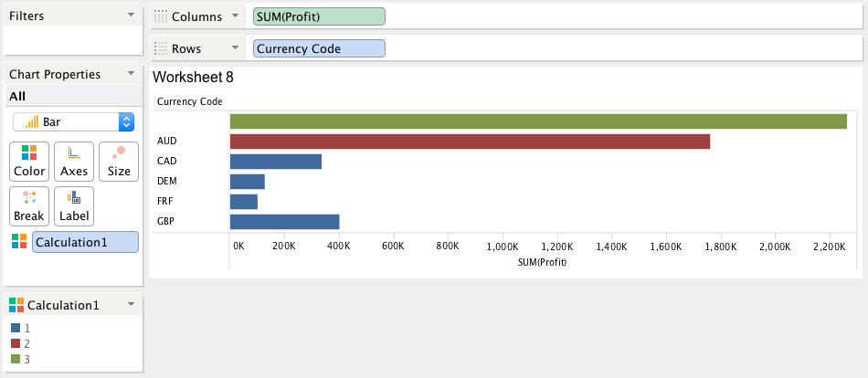Viewport: 868px width, 378px height.
Task: Open the Rows shelf dropdown arrow
Action: click(x=235, y=48)
